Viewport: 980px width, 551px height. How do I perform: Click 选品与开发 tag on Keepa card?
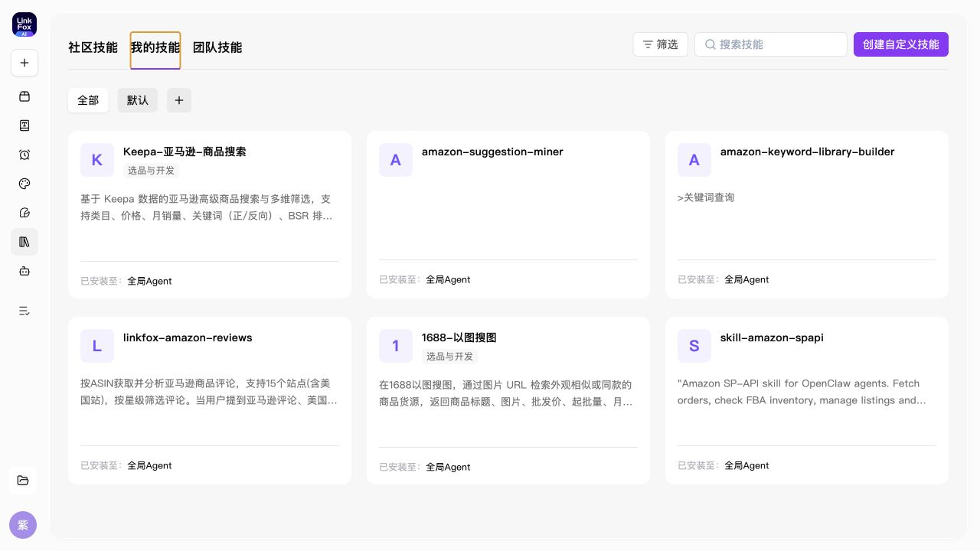point(151,171)
